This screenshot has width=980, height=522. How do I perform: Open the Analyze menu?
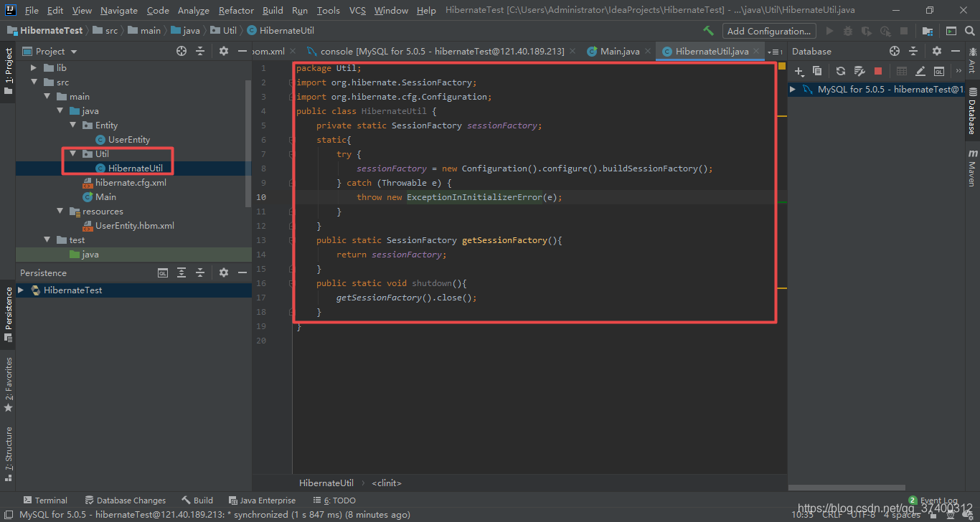[194, 10]
